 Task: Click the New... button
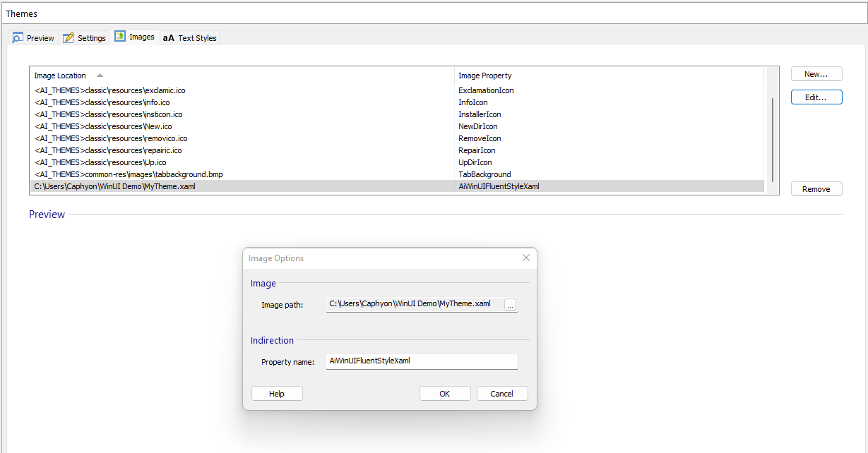[x=816, y=74]
